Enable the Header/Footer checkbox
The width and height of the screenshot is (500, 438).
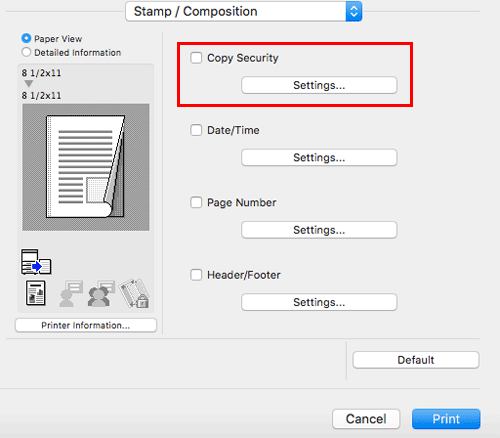point(196,275)
